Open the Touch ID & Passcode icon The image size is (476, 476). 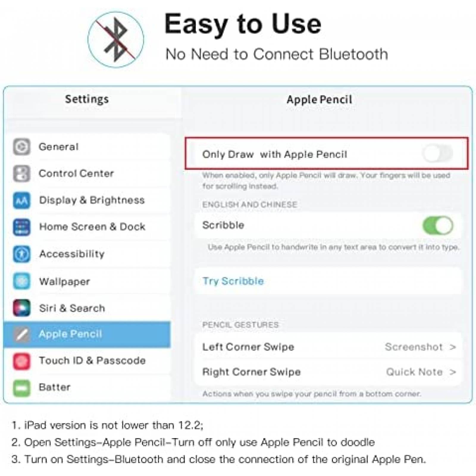[21, 361]
